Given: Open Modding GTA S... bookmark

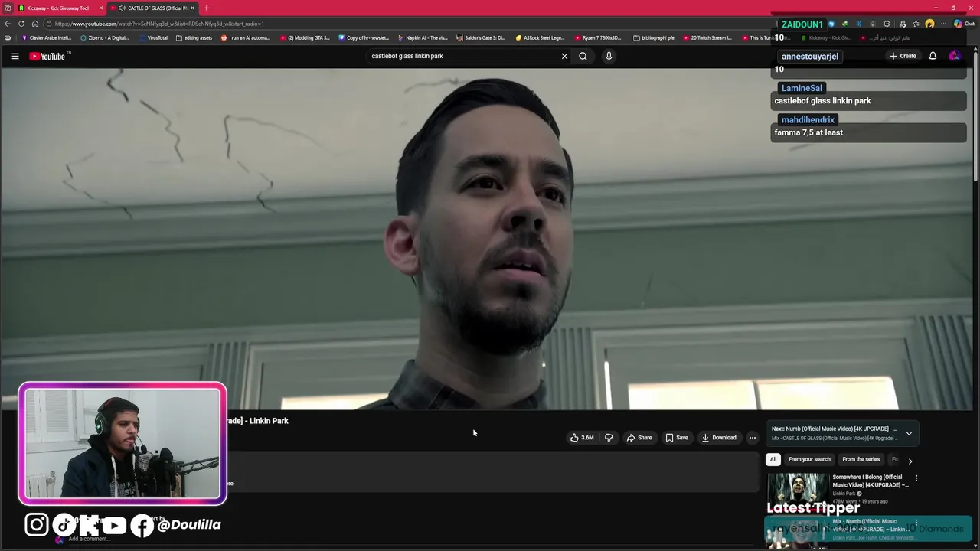Looking at the screenshot, I should click(x=305, y=37).
